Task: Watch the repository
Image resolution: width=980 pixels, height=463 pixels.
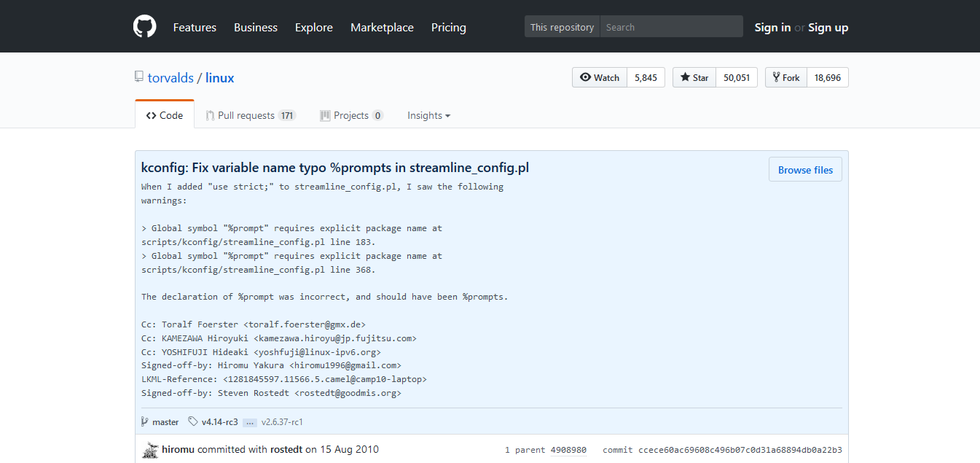Action: pyautogui.click(x=600, y=77)
